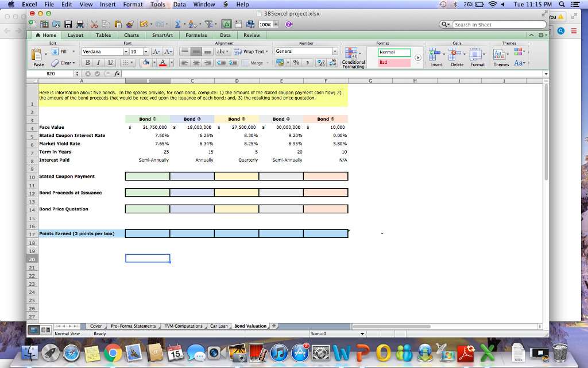Click the AutoSum sigma icon
The image size is (588, 368).
coord(178,24)
